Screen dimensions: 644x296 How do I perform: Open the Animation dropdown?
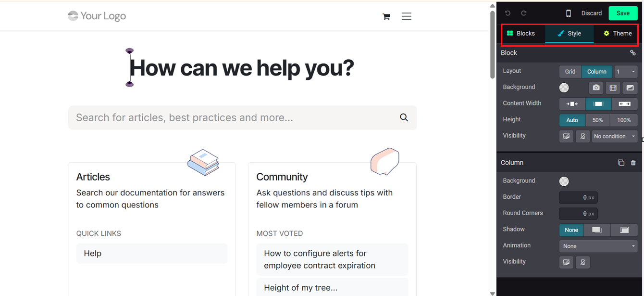(x=598, y=246)
